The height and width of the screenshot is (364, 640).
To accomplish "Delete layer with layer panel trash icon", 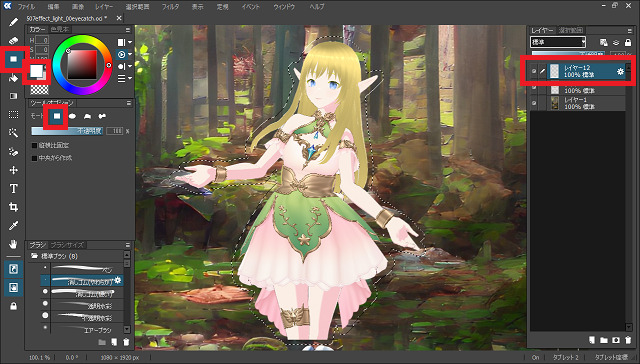I will click(628, 340).
